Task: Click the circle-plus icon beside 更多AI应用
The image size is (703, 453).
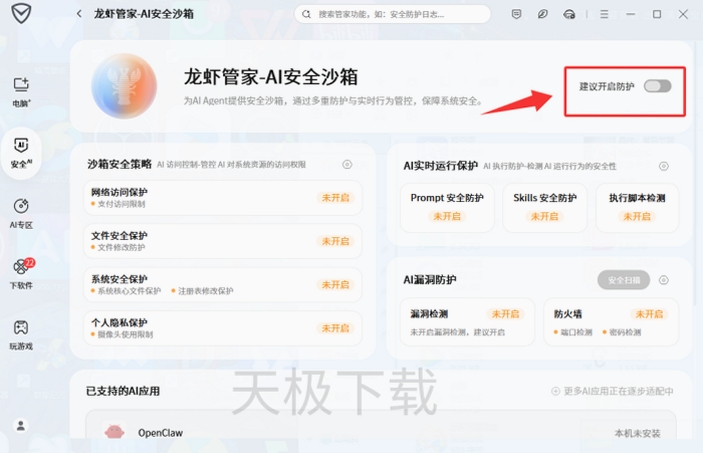Action: pos(555,391)
